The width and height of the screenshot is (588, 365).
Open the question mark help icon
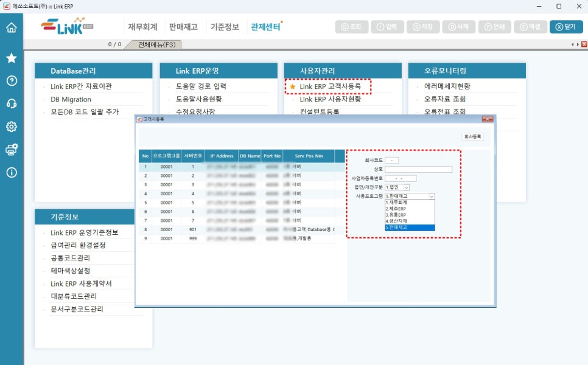click(12, 80)
